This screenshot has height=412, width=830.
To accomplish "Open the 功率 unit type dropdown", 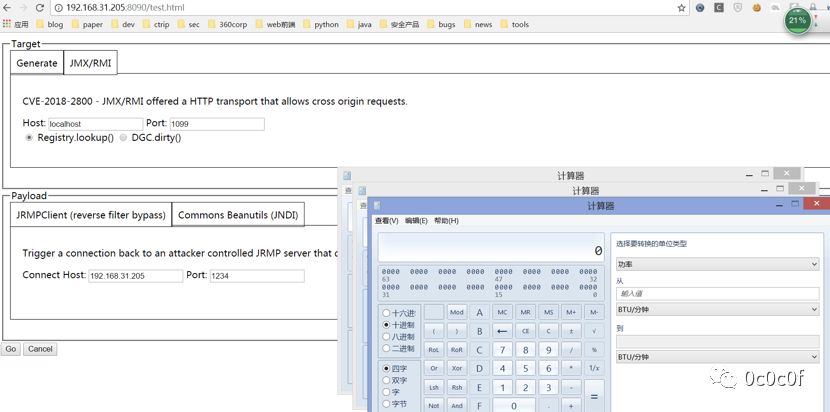I will pyautogui.click(x=717, y=264).
